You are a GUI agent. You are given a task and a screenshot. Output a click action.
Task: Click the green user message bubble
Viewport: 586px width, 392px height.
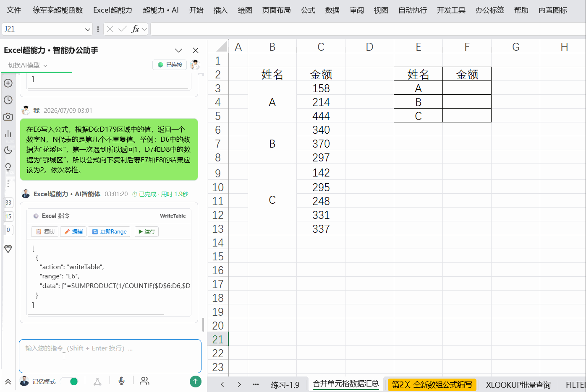pyautogui.click(x=109, y=149)
